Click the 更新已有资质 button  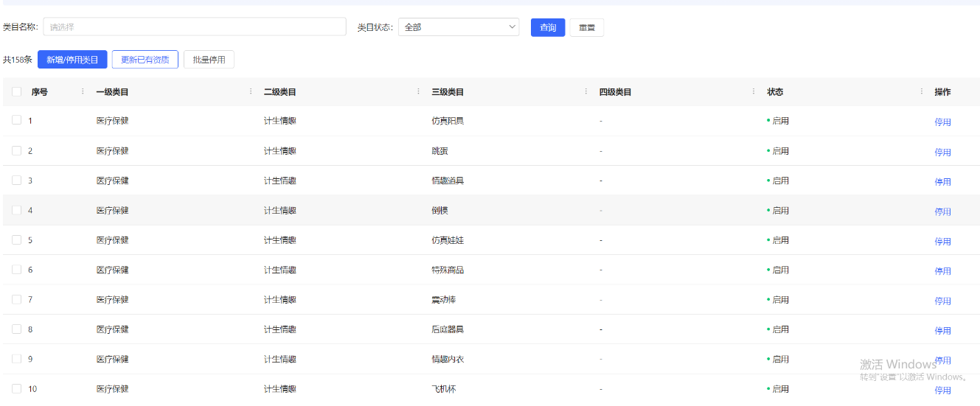[x=145, y=60]
